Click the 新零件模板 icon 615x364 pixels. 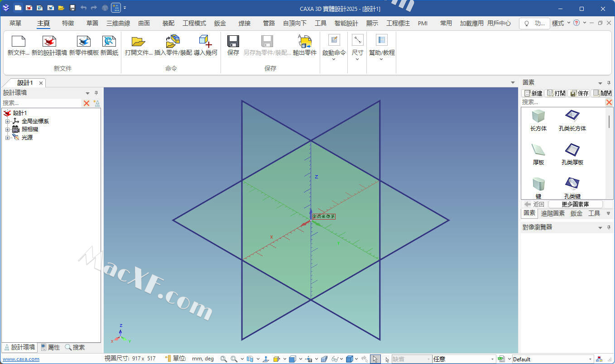click(x=84, y=42)
